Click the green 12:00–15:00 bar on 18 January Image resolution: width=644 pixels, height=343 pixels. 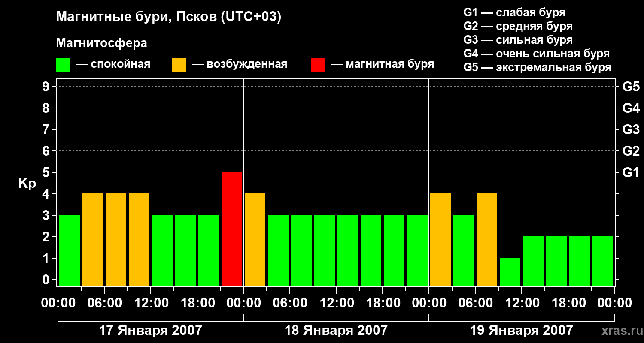pyautogui.click(x=348, y=251)
